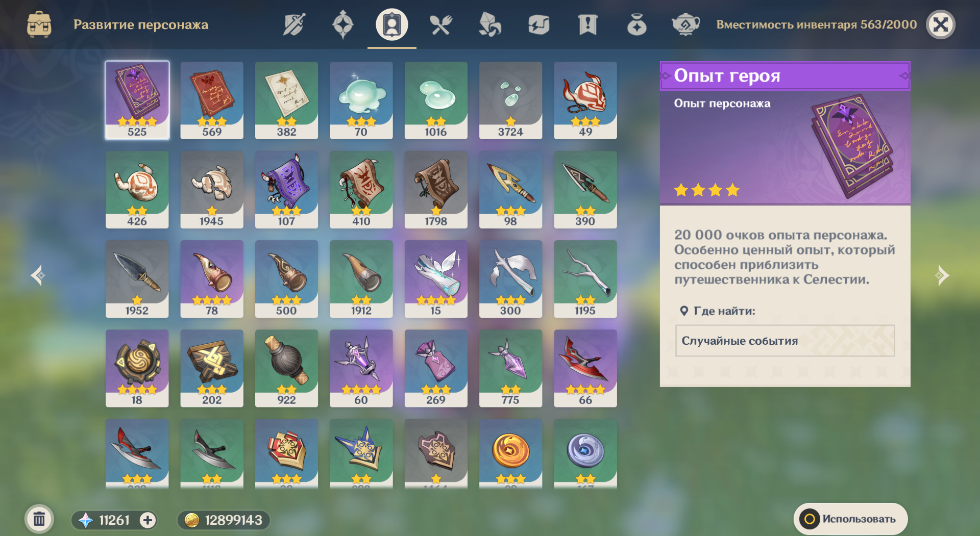
Task: Open the Weapons inventory tab
Action: (x=294, y=24)
